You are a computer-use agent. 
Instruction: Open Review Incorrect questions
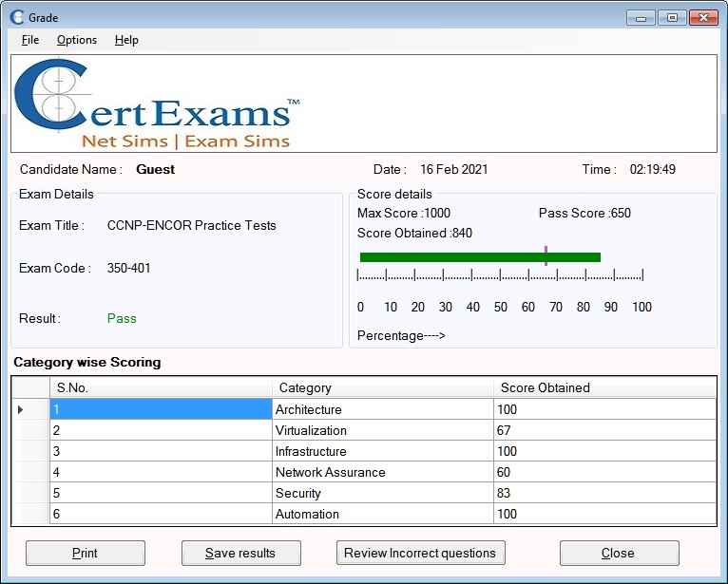coord(420,553)
